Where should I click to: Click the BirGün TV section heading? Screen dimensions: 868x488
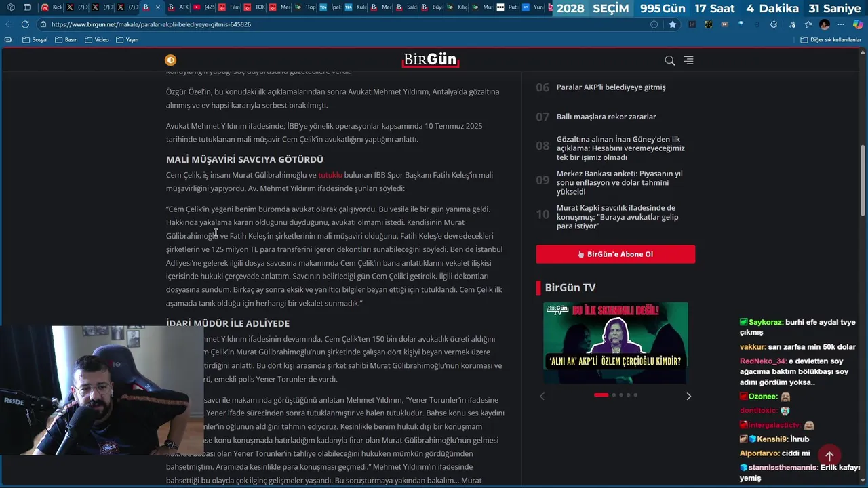click(570, 287)
